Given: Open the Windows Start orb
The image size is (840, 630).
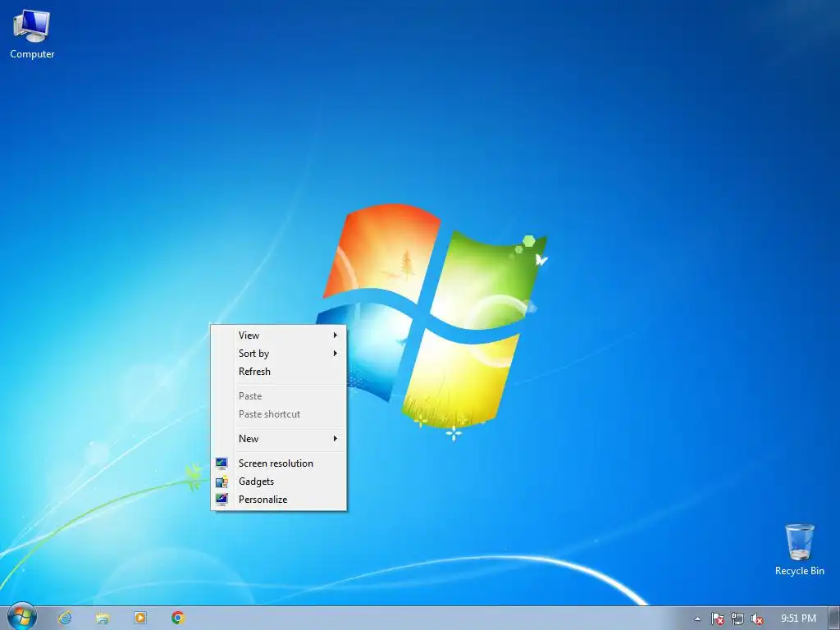Looking at the screenshot, I should coord(22,617).
